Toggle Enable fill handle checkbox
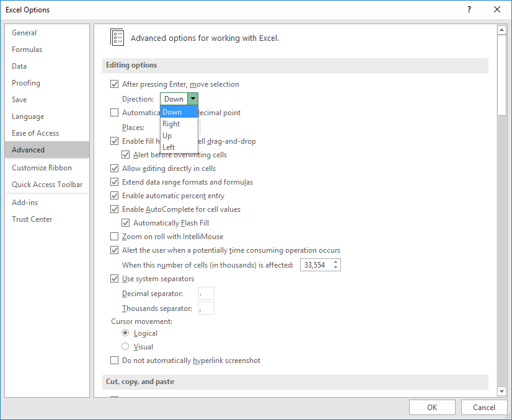Image resolution: width=512 pixels, height=420 pixels. 114,141
